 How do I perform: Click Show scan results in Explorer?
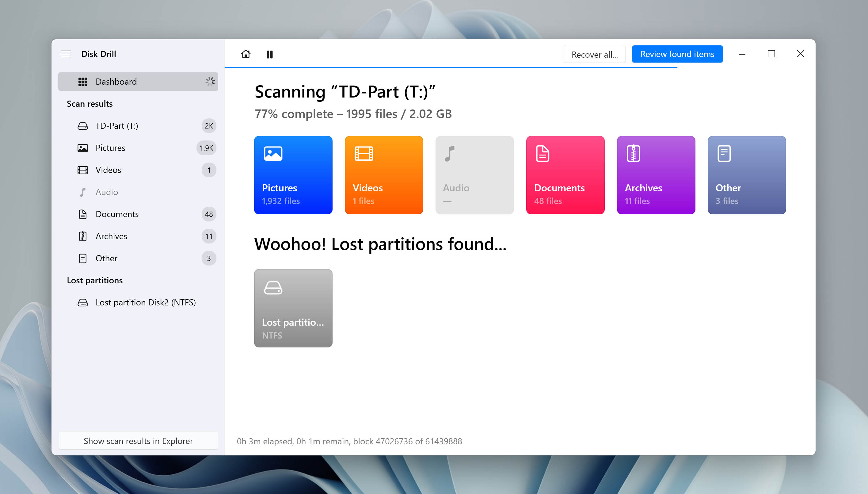(x=138, y=441)
